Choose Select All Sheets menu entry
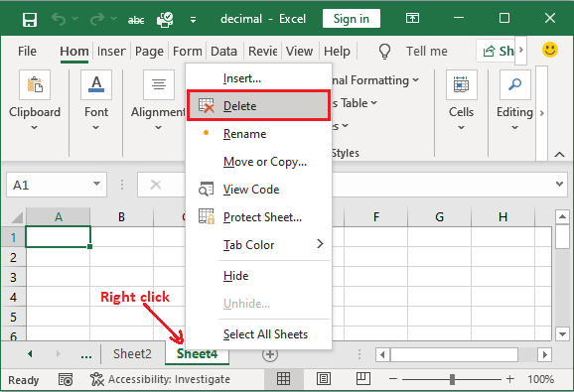574x392 pixels. pyautogui.click(x=258, y=334)
